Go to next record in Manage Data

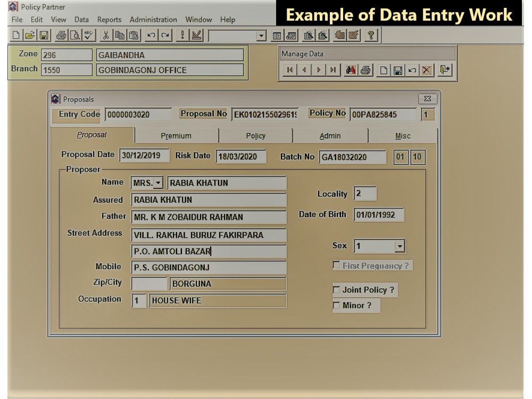point(319,70)
